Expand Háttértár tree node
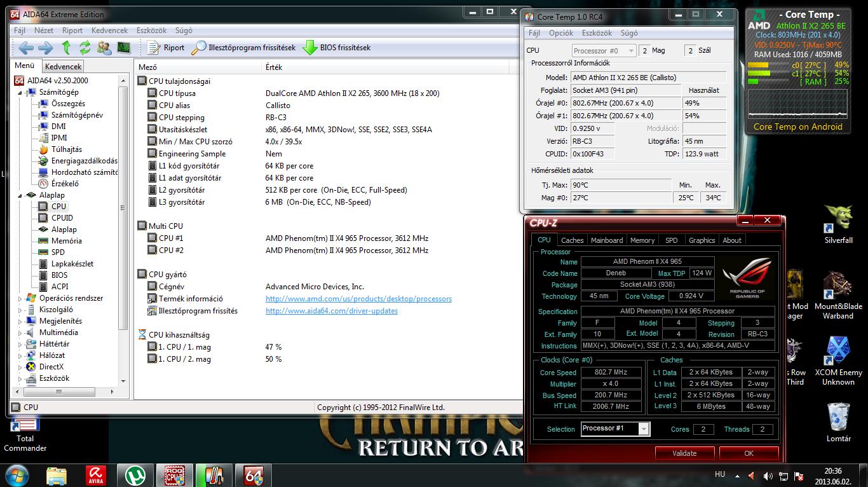 (20, 344)
